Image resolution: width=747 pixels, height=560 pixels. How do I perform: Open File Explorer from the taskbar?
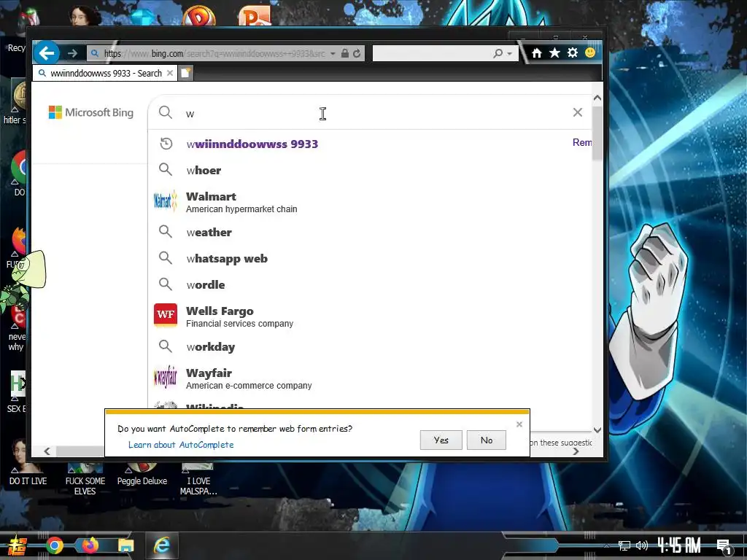pyautogui.click(x=125, y=545)
